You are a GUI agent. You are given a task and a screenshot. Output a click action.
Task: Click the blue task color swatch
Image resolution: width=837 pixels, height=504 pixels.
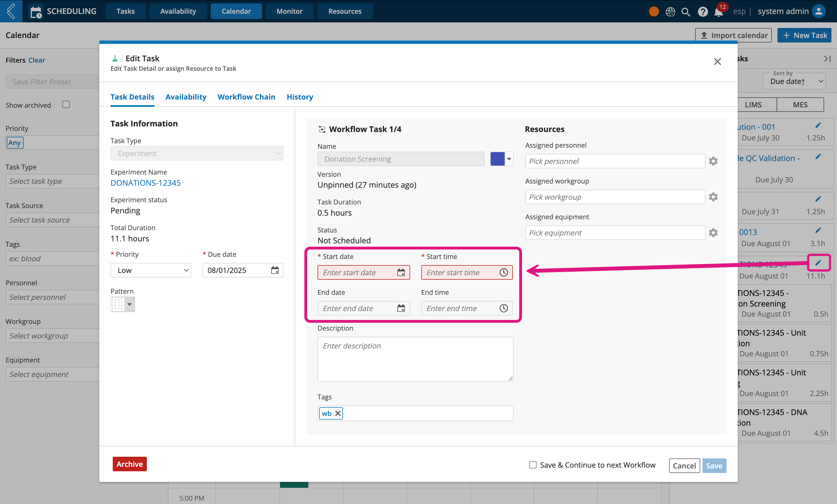pyautogui.click(x=497, y=159)
